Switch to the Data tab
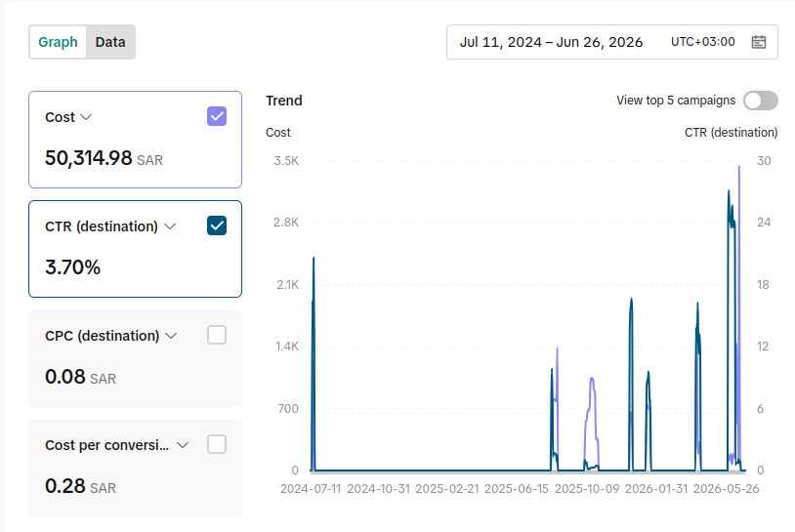The width and height of the screenshot is (795, 532). (x=110, y=42)
